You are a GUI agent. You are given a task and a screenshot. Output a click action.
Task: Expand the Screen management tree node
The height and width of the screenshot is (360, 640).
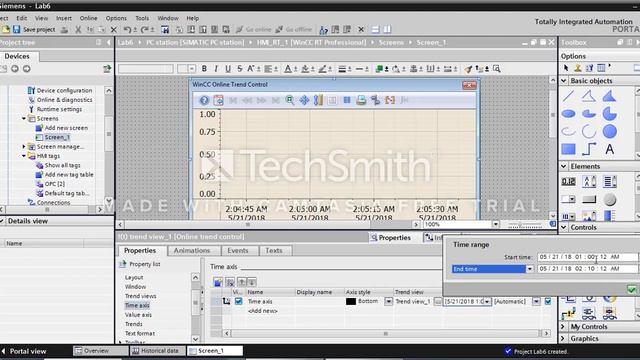pos(24,147)
